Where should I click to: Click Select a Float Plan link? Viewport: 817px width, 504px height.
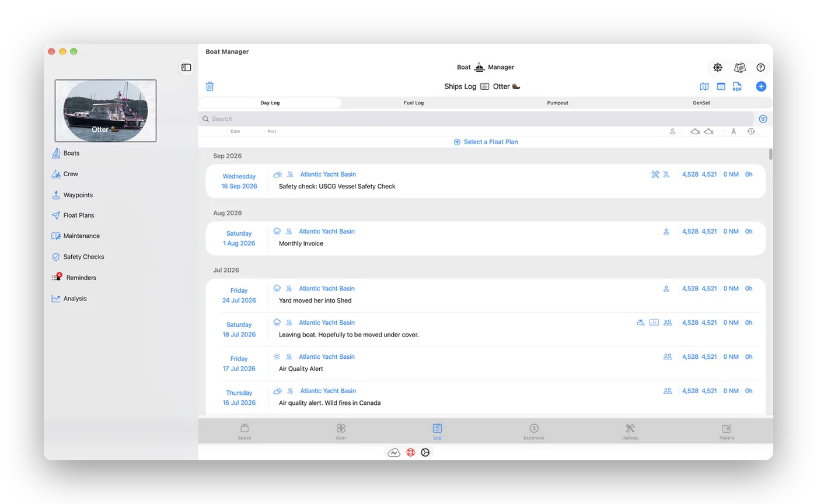coord(486,142)
